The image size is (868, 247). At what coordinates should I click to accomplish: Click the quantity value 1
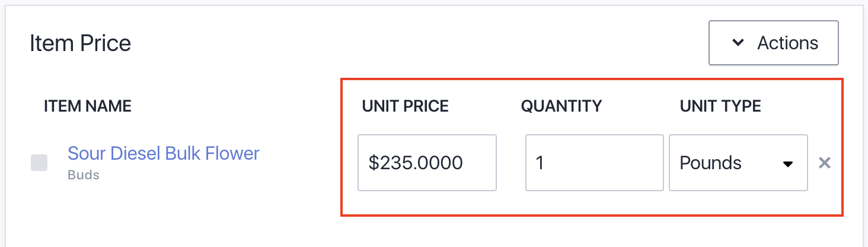(x=540, y=163)
